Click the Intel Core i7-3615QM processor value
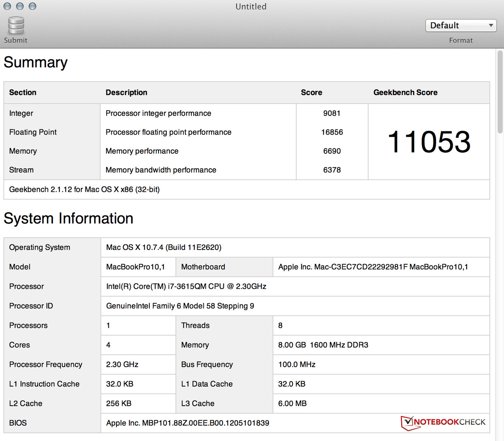The width and height of the screenshot is (504, 441). pyautogui.click(x=186, y=286)
